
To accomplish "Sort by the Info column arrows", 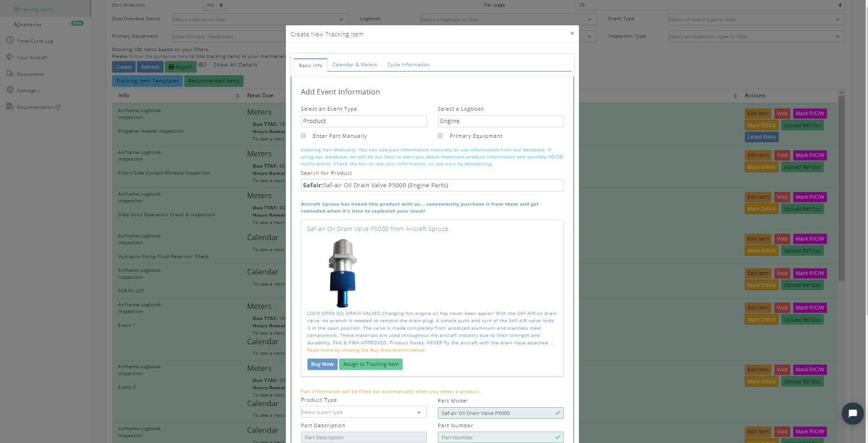I will pos(237,96).
